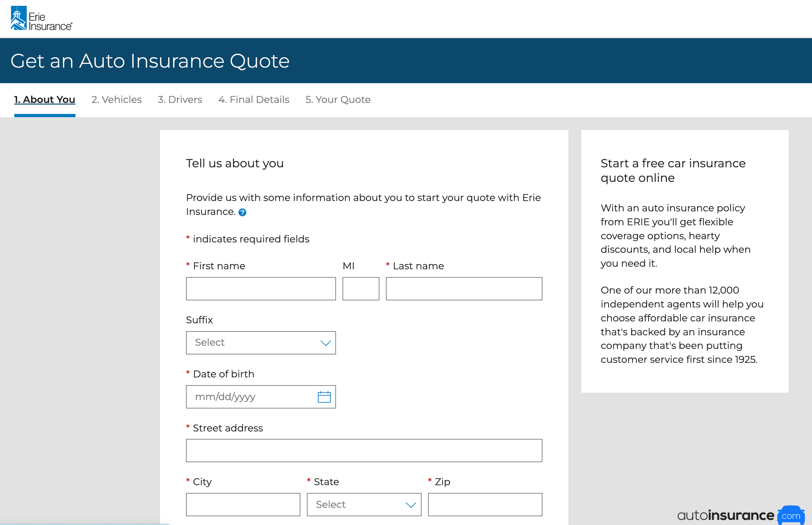Open the date of birth calendar picker
The width and height of the screenshot is (812, 525).
pos(324,397)
